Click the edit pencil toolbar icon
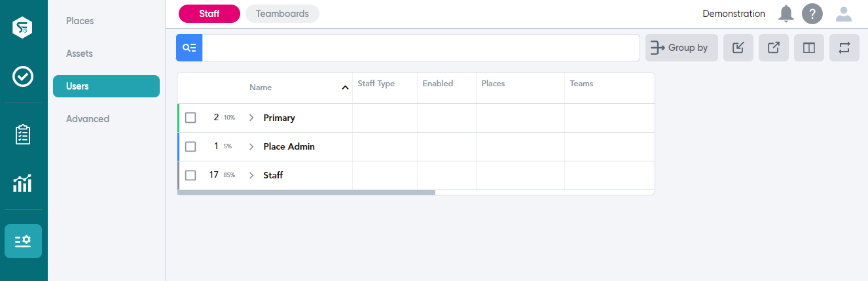868x281 pixels. tap(738, 48)
